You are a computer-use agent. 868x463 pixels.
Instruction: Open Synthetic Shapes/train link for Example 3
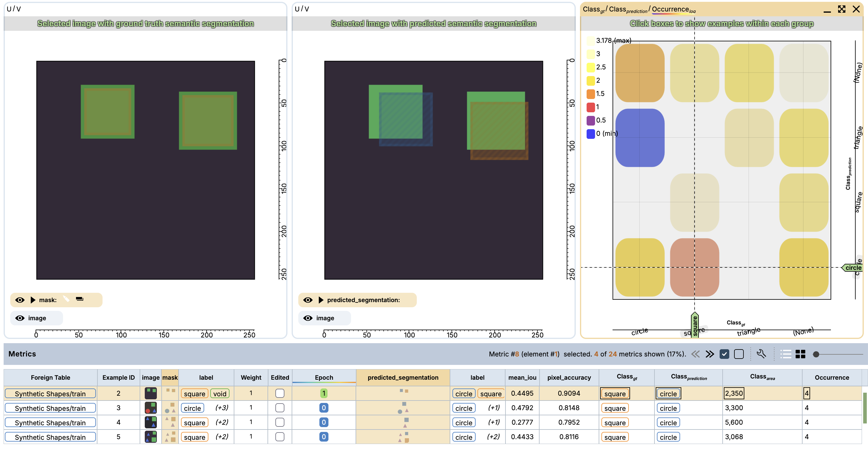[x=50, y=408]
